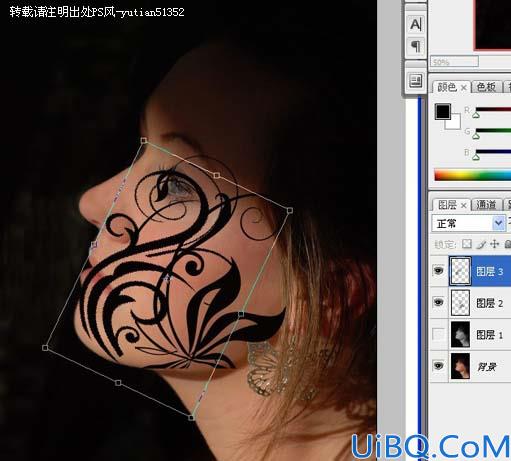
Task: Switch to the 通道 (Channels) tab
Action: click(486, 204)
